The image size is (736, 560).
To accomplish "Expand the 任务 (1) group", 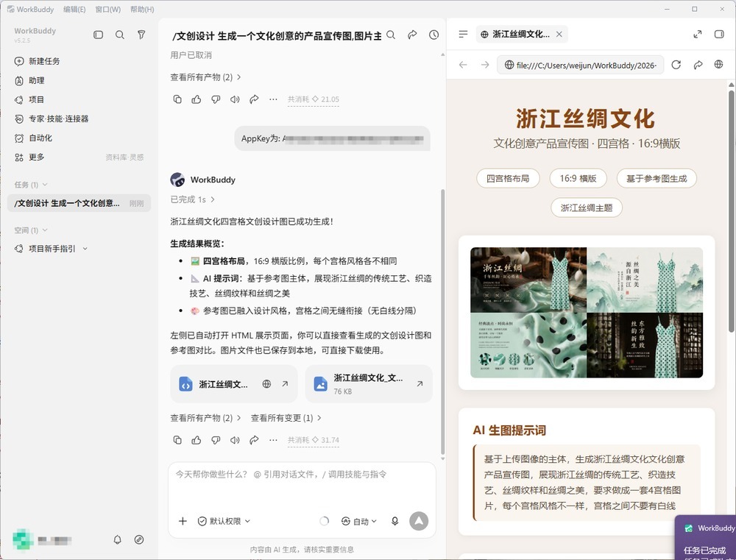I will pos(31,185).
